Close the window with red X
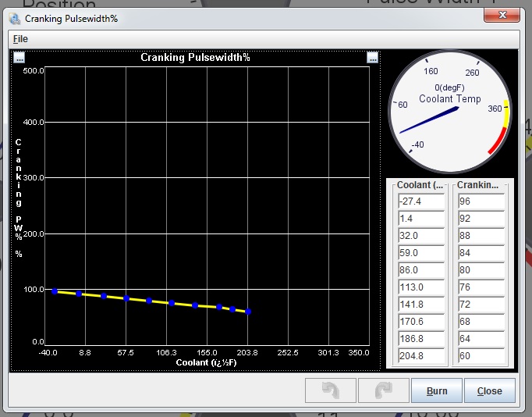The width and height of the screenshot is (532, 417). (x=502, y=15)
